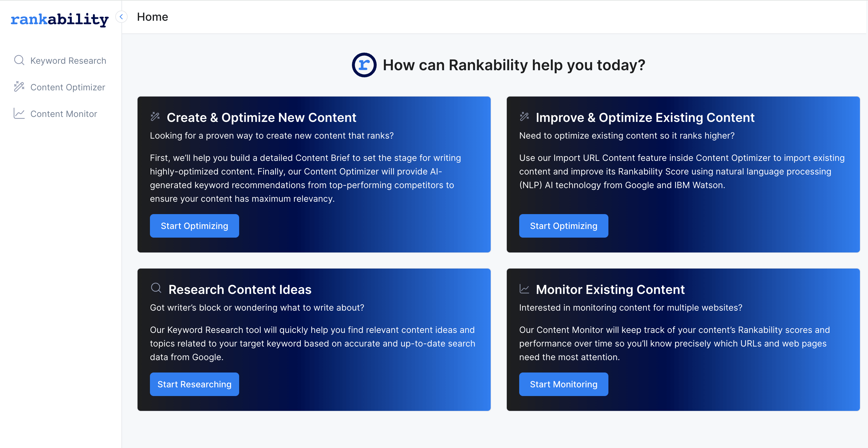
Task: Click Start Researching on Research Content Ideas card
Action: tap(194, 384)
